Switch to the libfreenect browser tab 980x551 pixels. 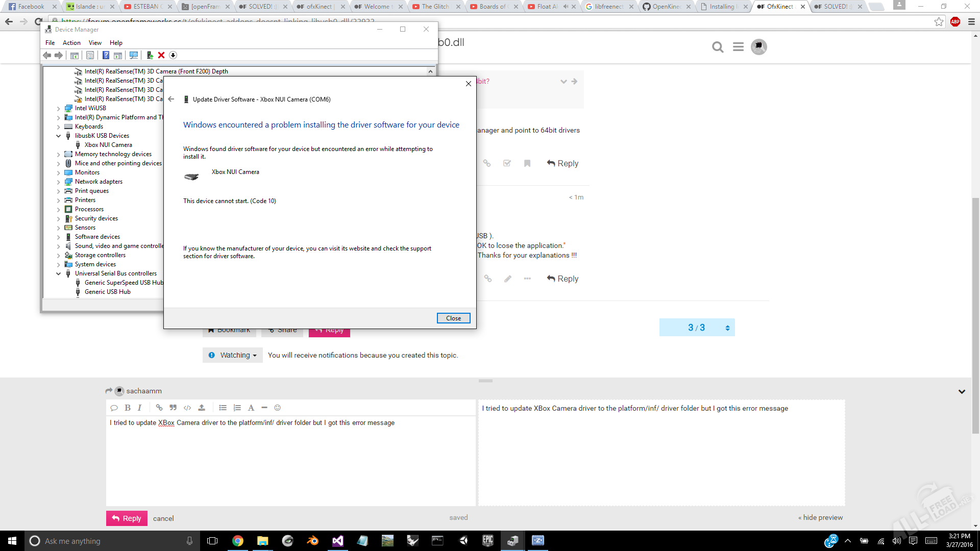pos(608,7)
